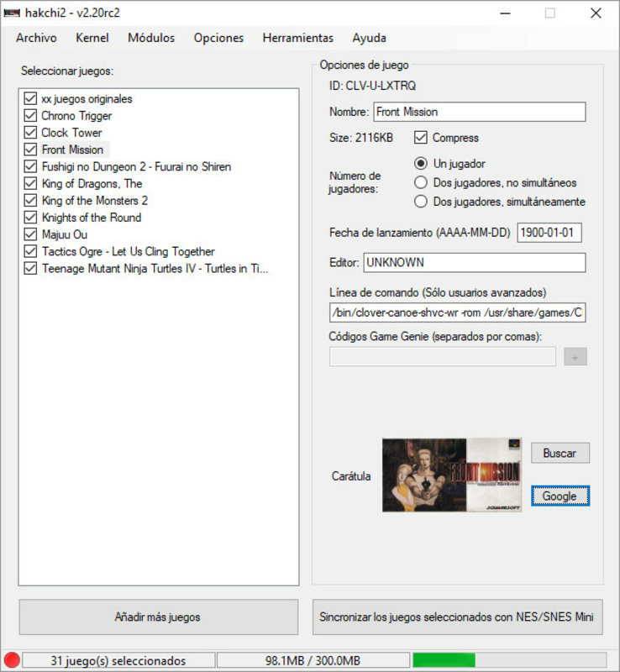
Task: Open the Herramientas menu
Action: click(298, 38)
